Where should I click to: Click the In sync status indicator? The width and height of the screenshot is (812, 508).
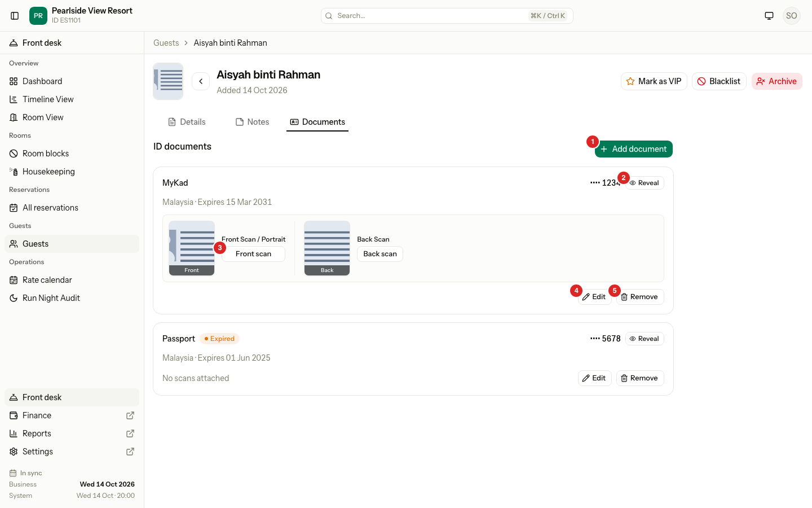(26, 473)
